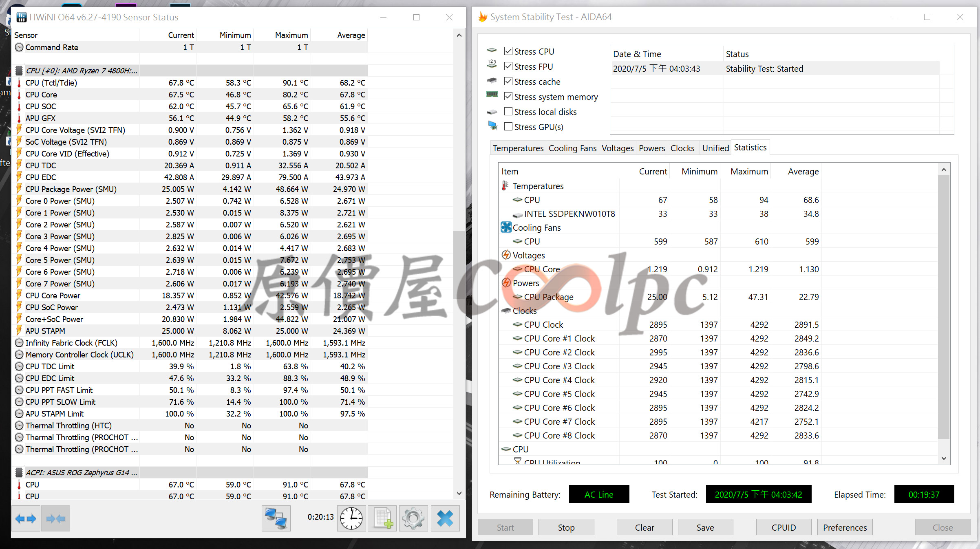Screen dimensions: 980x549
Task: Reset the HWiNFO clock timer icon
Action: pyautogui.click(x=351, y=518)
